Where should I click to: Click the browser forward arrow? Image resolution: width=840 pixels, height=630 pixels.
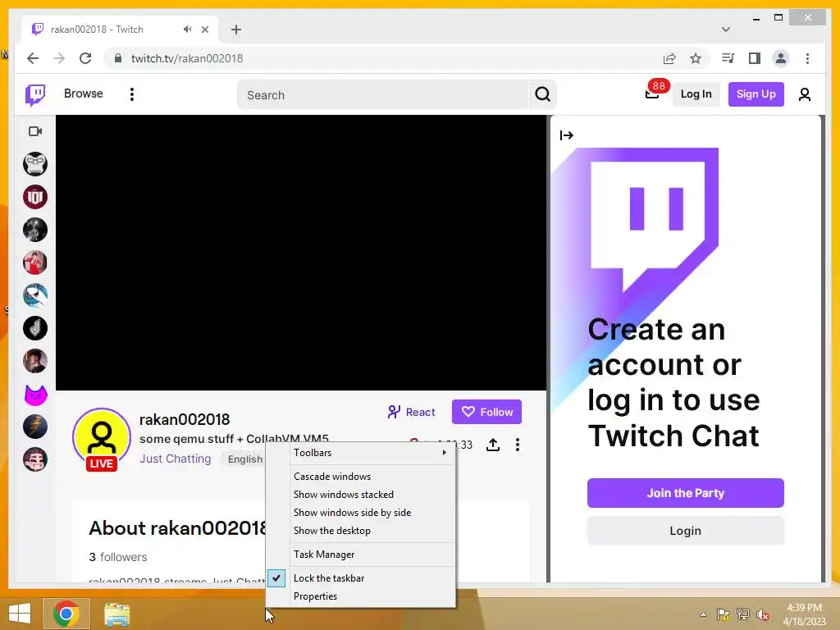59,58
